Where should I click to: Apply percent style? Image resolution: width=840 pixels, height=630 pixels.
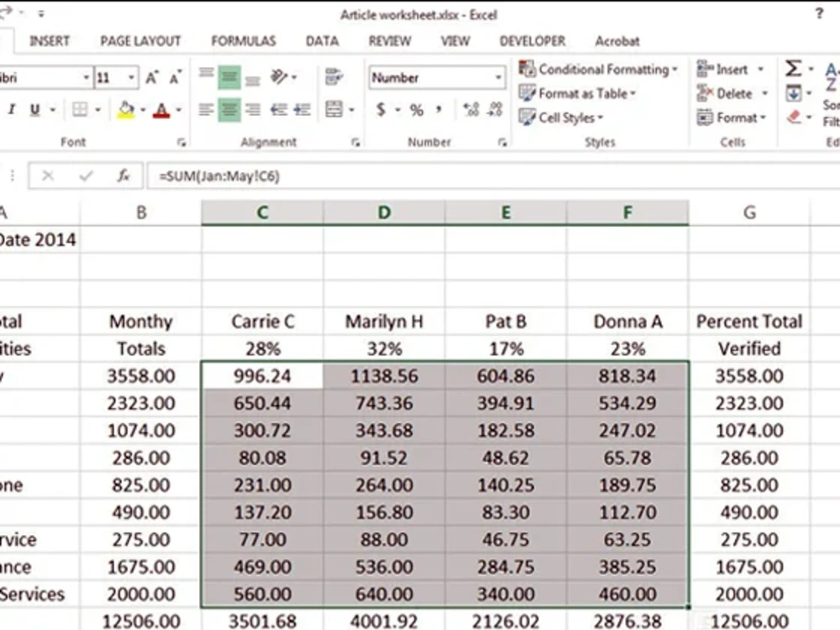pyautogui.click(x=417, y=110)
